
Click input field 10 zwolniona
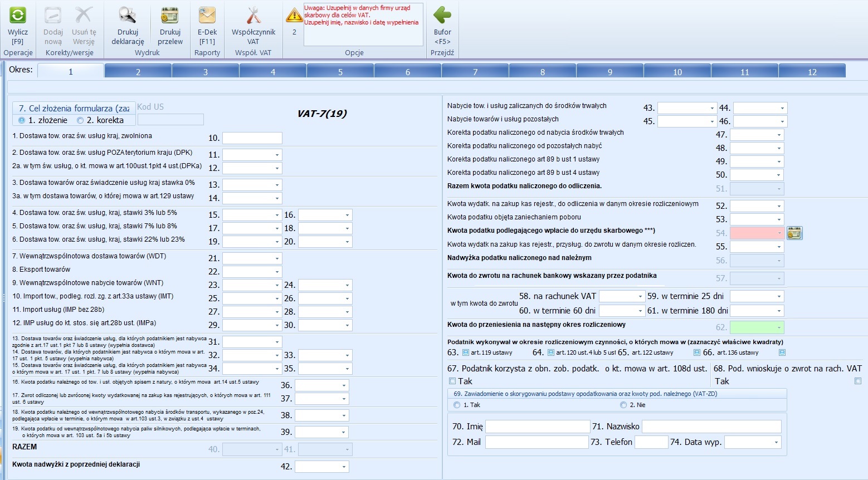click(252, 138)
